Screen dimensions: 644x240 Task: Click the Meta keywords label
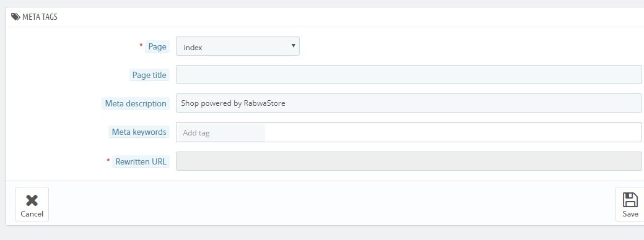point(139,132)
